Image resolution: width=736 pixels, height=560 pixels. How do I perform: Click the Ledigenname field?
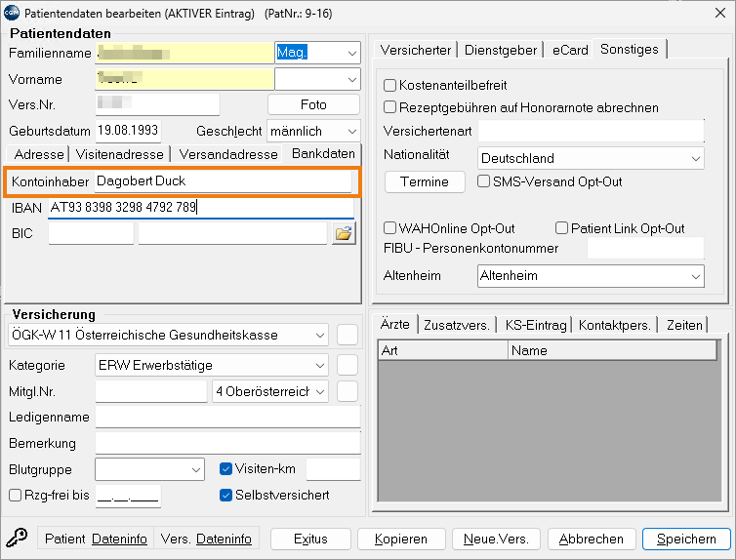(x=228, y=417)
